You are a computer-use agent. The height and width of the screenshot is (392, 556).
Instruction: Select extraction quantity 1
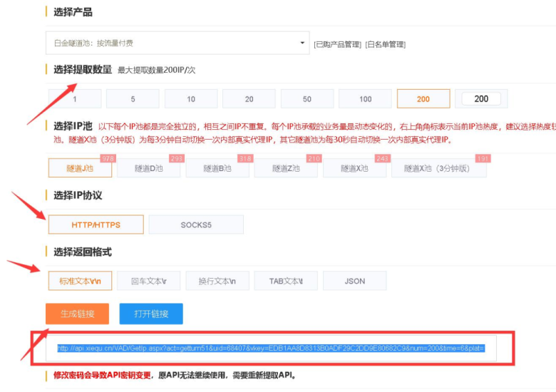[75, 99]
